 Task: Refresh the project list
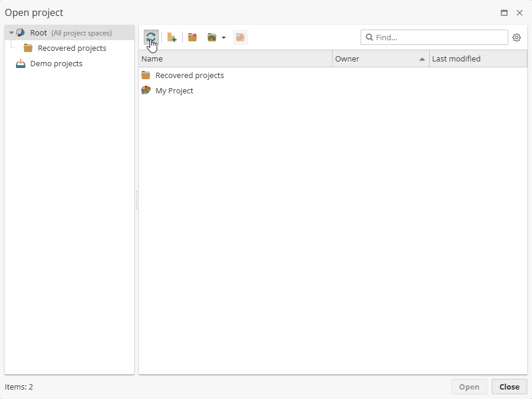151,37
